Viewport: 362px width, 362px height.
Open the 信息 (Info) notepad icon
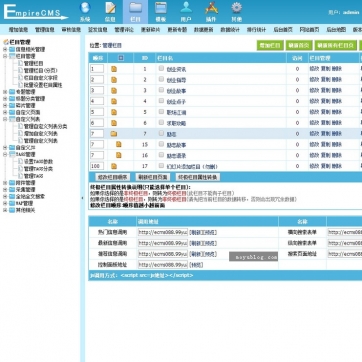point(110,8)
